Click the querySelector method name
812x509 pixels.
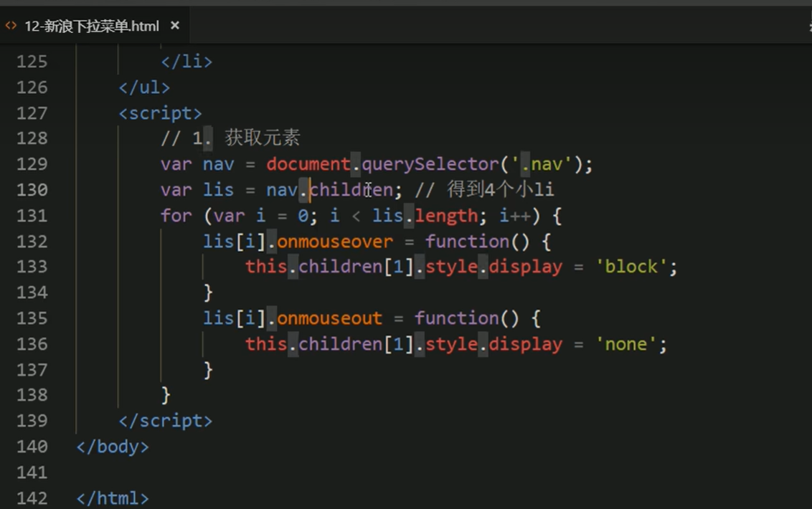(430, 164)
